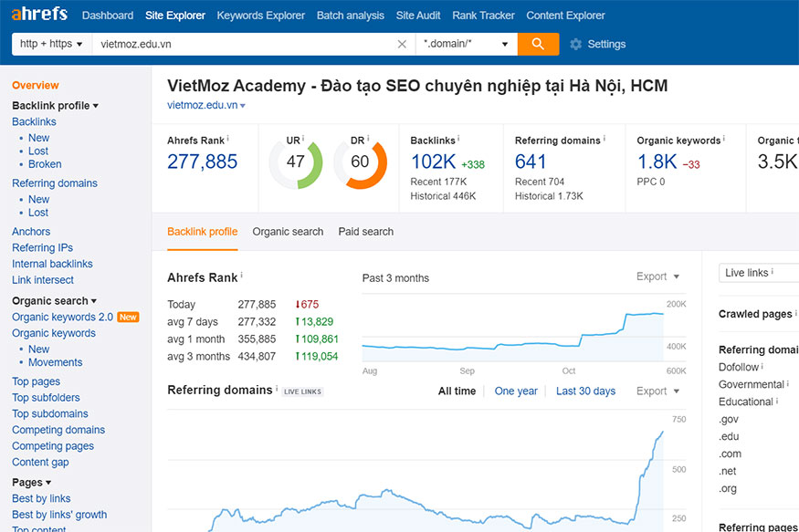Click the LIVE LINKS badge by Referring domains
799x532 pixels.
(x=302, y=391)
